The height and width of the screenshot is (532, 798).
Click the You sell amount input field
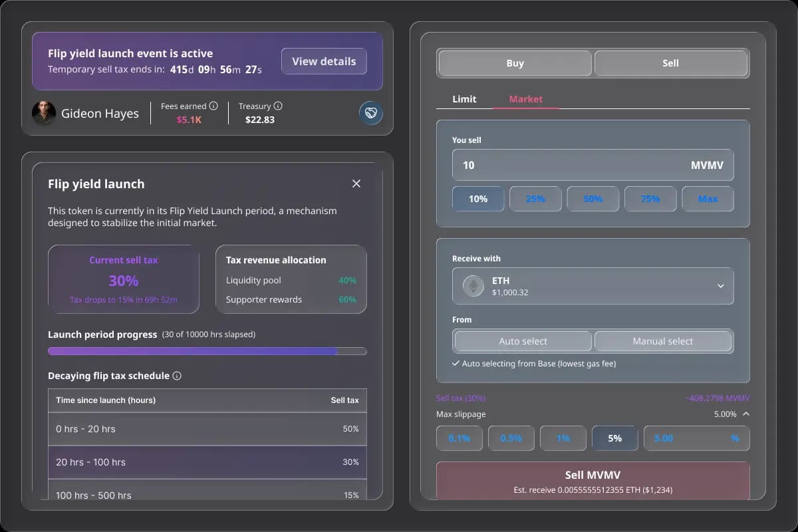572,165
